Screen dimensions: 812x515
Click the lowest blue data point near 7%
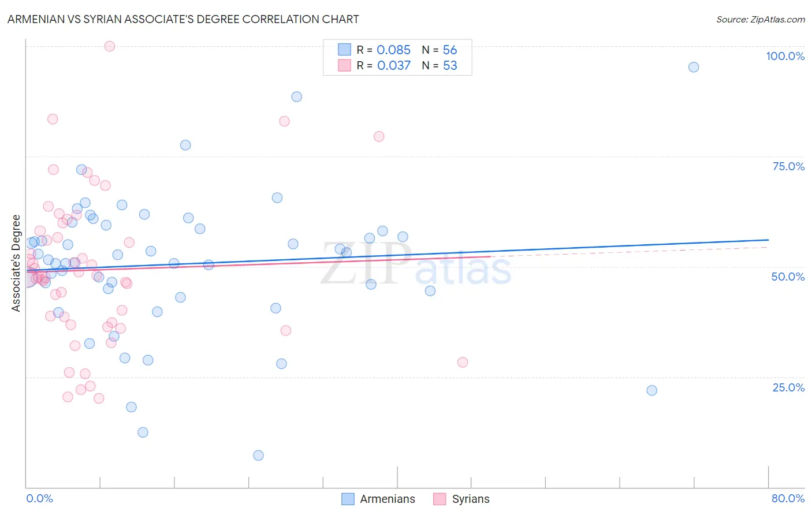(x=258, y=456)
